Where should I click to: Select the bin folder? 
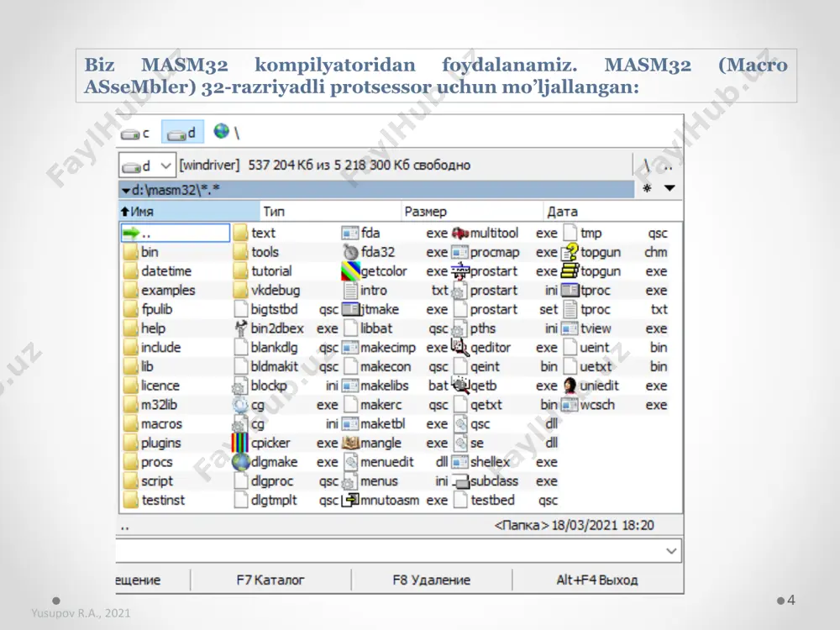(x=140, y=252)
